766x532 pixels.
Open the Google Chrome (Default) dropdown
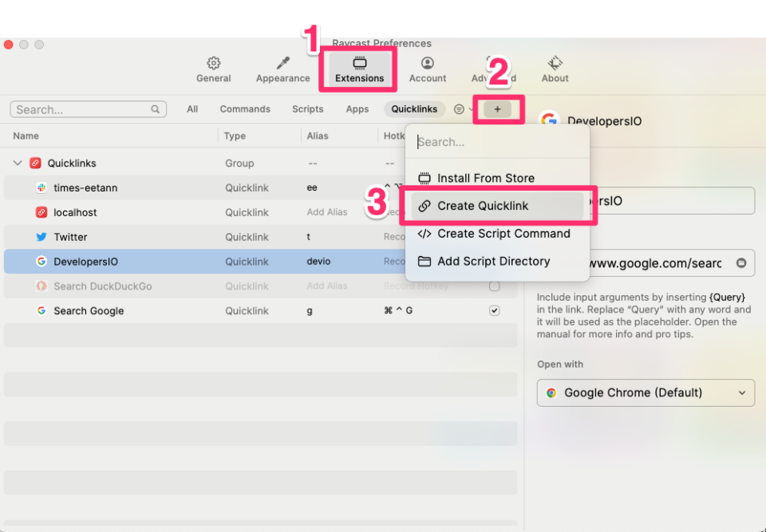click(x=646, y=392)
